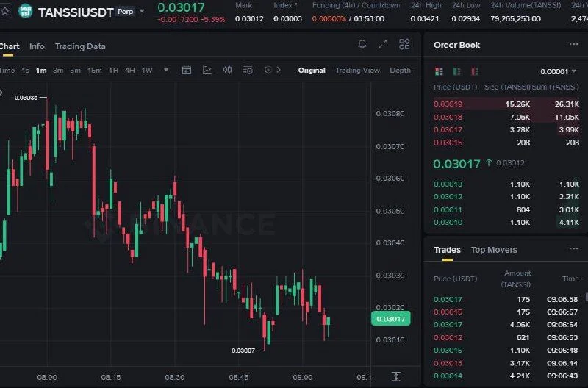Click bid price 0.03011 in order book
This screenshot has height=388, width=588.
[448, 209]
